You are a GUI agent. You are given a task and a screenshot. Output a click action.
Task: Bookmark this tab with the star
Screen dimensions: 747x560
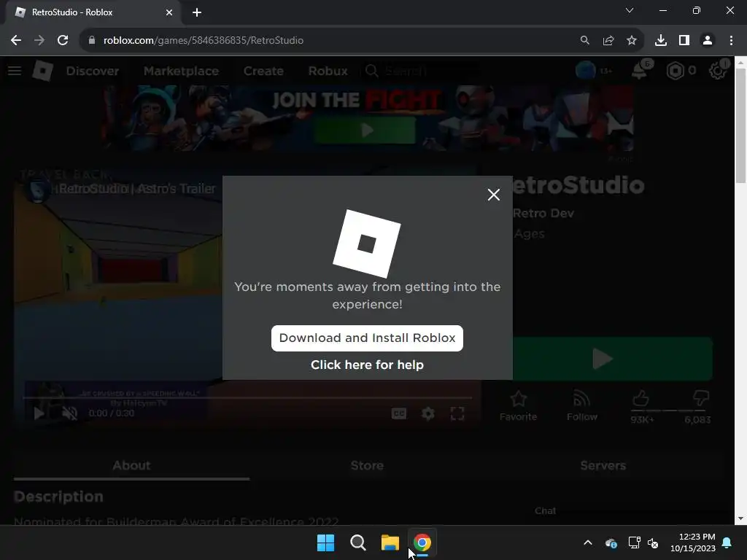tap(632, 41)
